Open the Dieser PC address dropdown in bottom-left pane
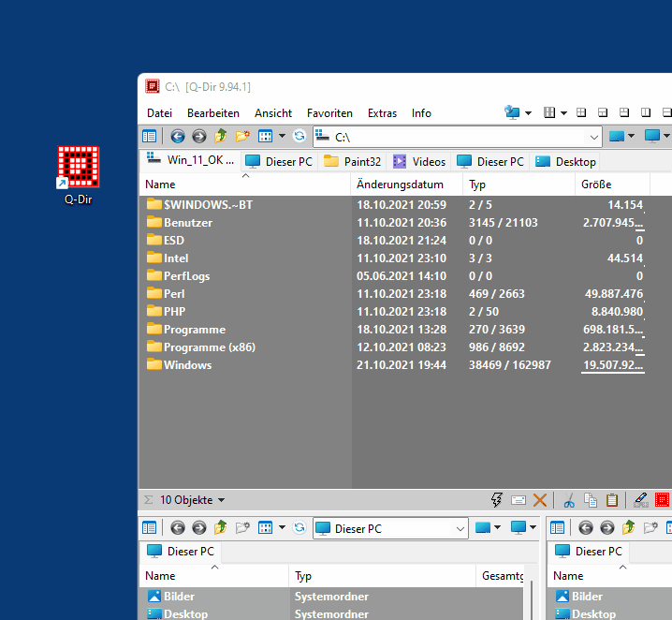Image resolution: width=672 pixels, height=620 pixels. tap(460, 528)
